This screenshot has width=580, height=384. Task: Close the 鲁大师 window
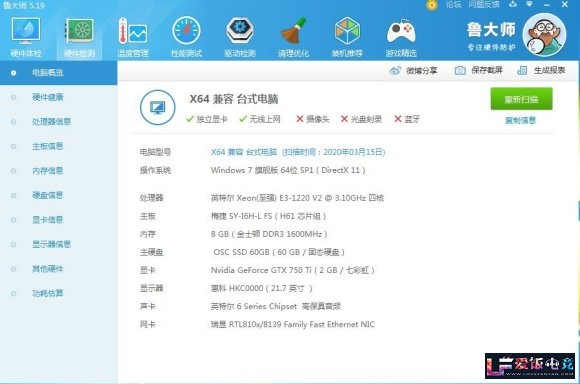[x=565, y=4]
